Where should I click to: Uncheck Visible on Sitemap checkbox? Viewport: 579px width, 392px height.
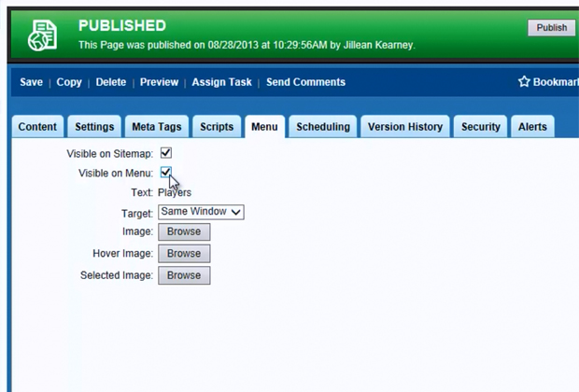(x=166, y=153)
